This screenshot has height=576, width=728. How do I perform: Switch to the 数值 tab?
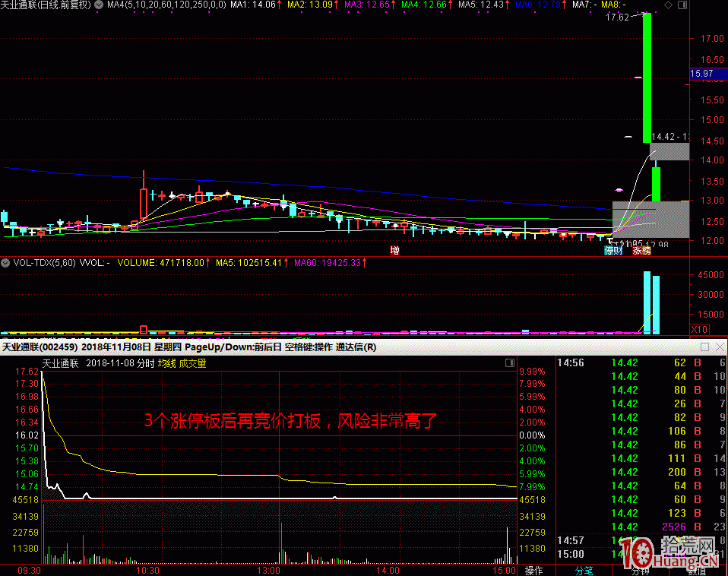pos(696,571)
